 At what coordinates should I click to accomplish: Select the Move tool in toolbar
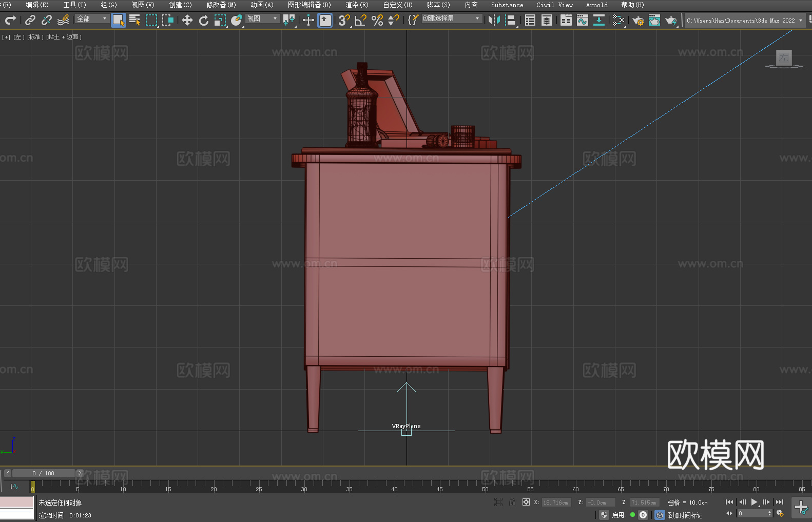click(187, 20)
